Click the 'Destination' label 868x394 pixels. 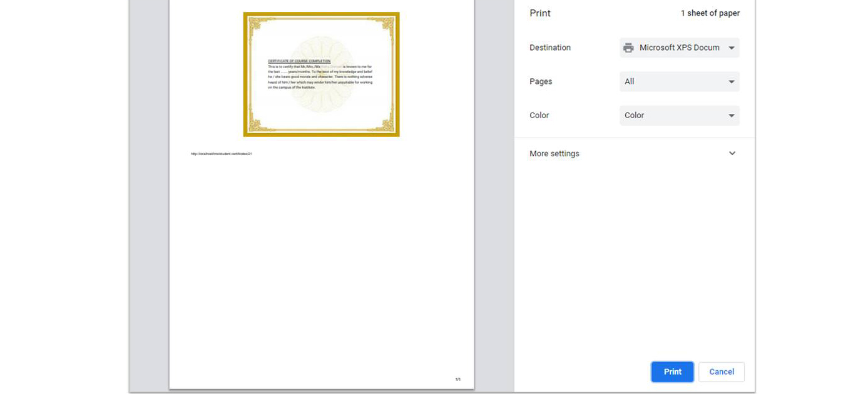pyautogui.click(x=550, y=48)
